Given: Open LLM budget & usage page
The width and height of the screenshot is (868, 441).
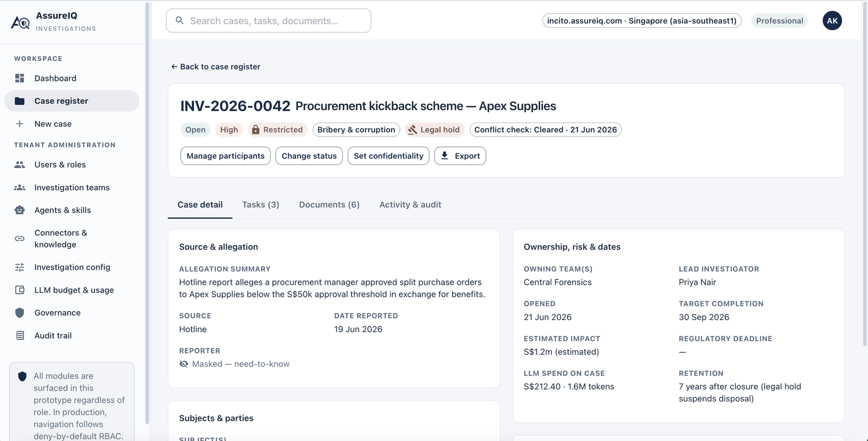Looking at the screenshot, I should pos(72,290).
